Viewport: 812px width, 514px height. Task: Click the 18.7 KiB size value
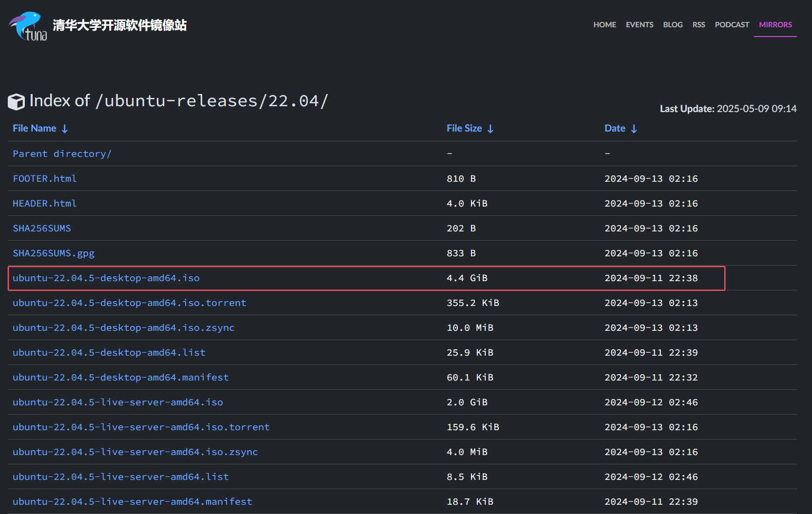470,502
